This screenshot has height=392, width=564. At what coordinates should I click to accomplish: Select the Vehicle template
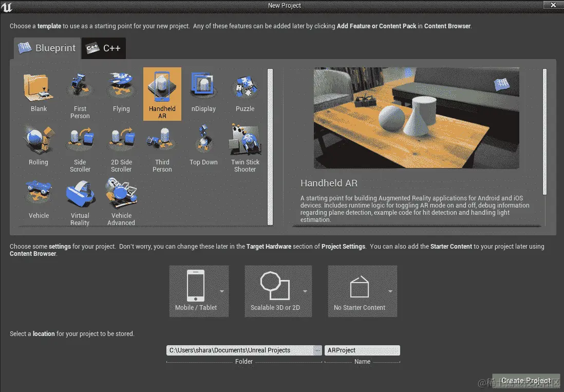pyautogui.click(x=39, y=200)
